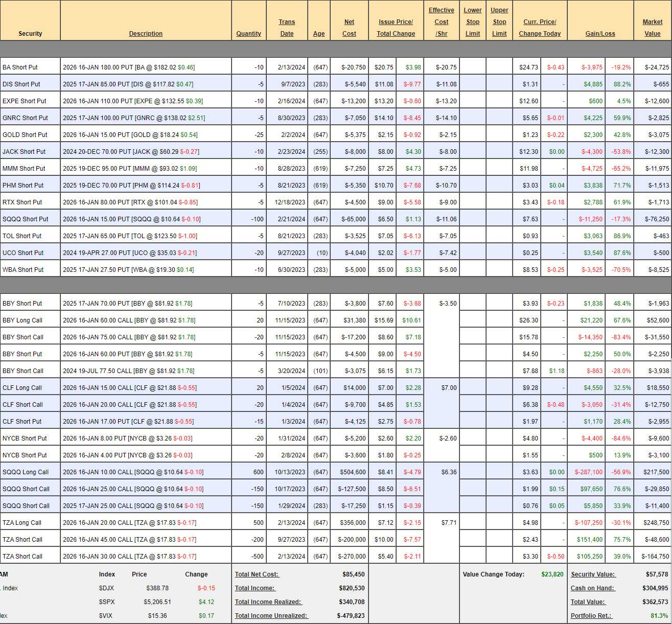Open the Security Value label
The image size is (672, 624).
tap(593, 574)
